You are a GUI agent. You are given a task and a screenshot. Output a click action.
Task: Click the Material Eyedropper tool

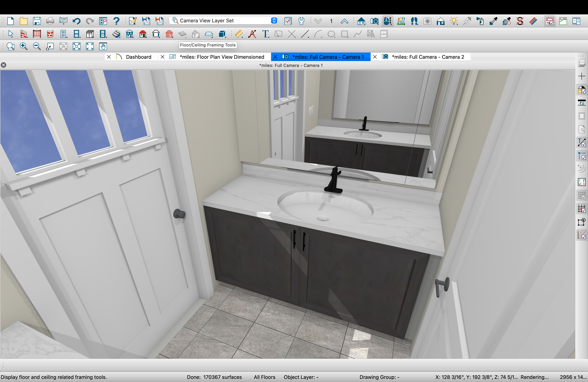coord(493,21)
